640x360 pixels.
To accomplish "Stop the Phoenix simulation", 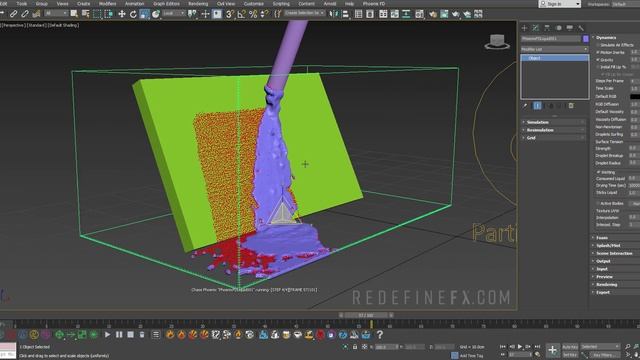I will 130,335.
